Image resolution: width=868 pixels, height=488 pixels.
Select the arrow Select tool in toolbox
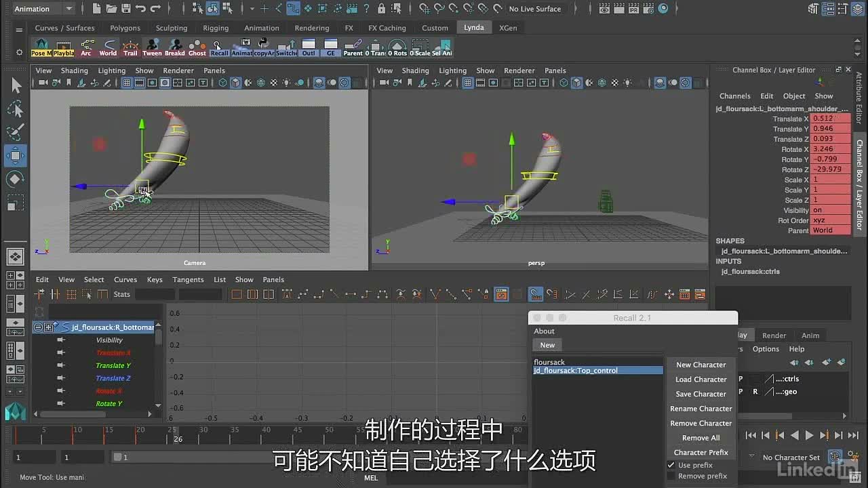[x=16, y=85]
